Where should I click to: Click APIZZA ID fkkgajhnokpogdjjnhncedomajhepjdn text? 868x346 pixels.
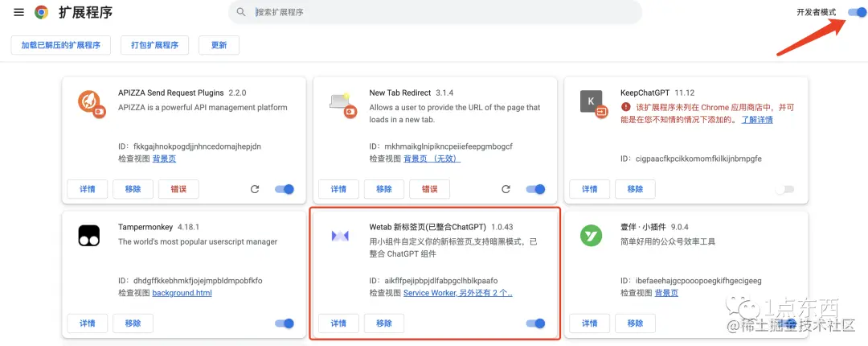[x=197, y=146]
